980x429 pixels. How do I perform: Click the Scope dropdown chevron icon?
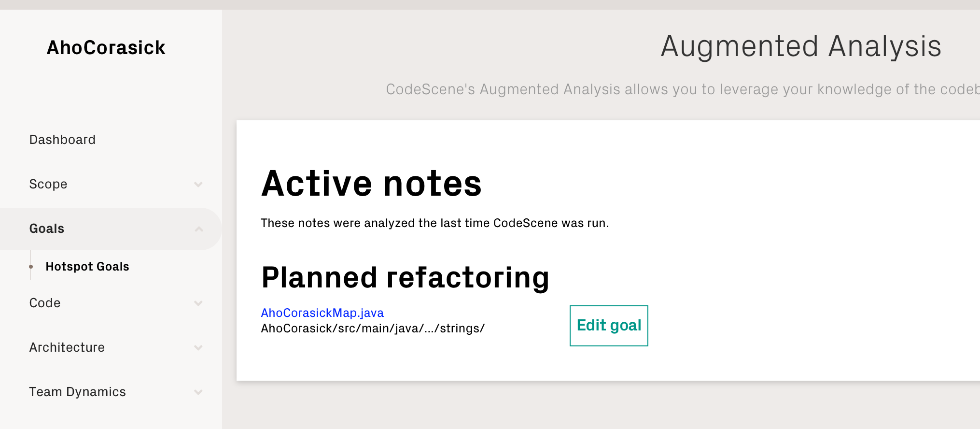(x=198, y=185)
